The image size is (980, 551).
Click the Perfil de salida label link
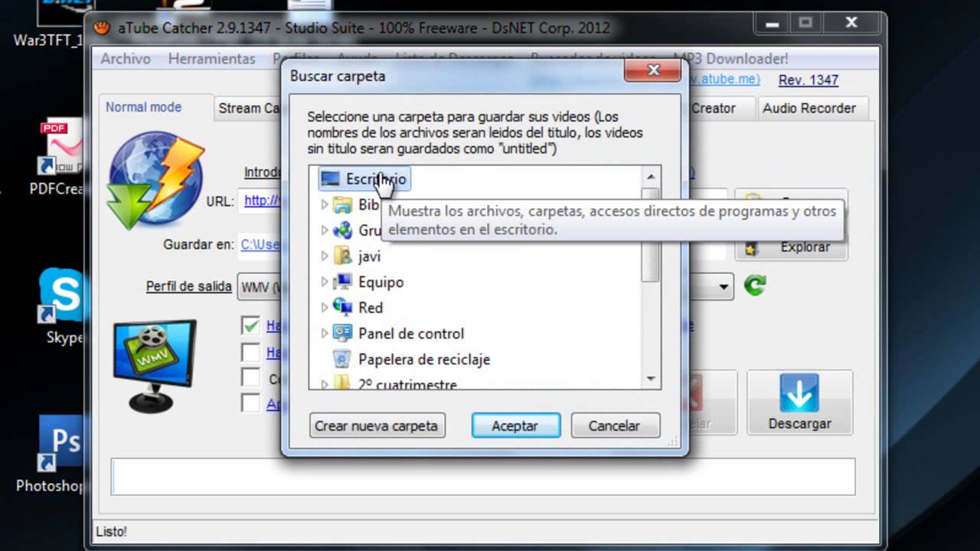pyautogui.click(x=189, y=286)
